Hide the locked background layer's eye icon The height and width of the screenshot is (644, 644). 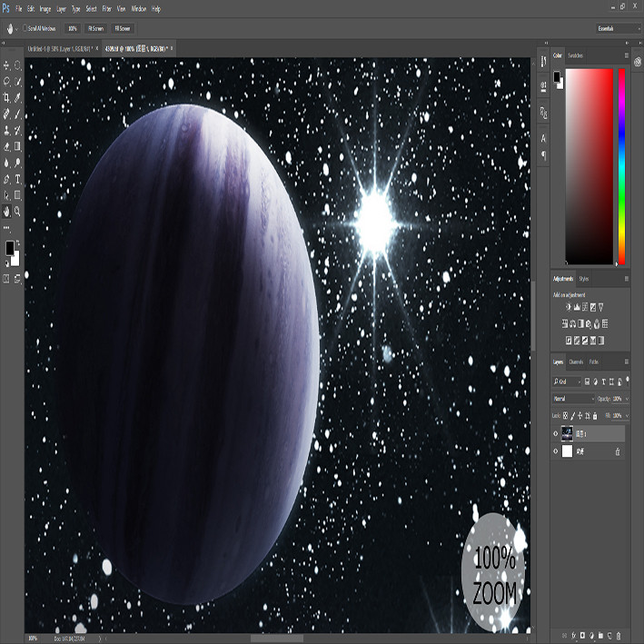(x=556, y=451)
